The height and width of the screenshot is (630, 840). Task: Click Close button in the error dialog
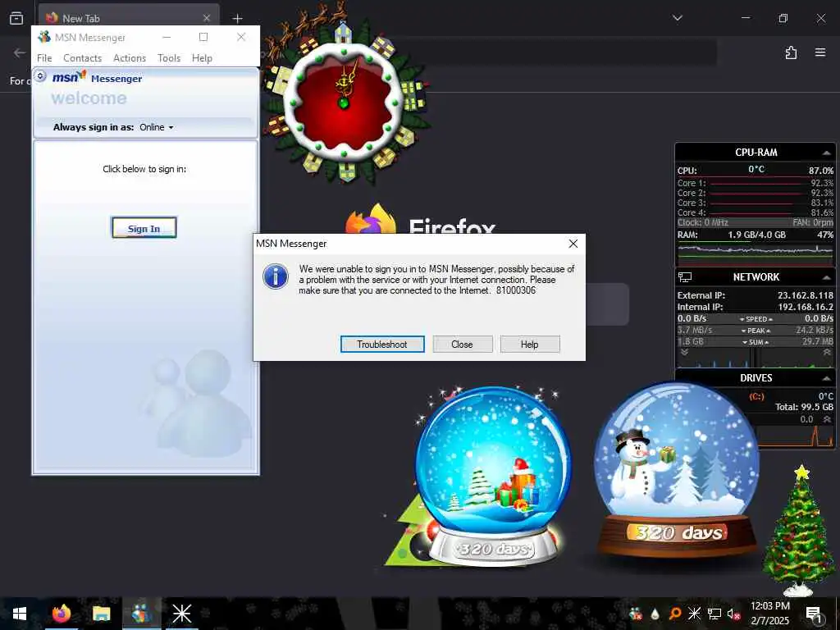pyautogui.click(x=462, y=345)
